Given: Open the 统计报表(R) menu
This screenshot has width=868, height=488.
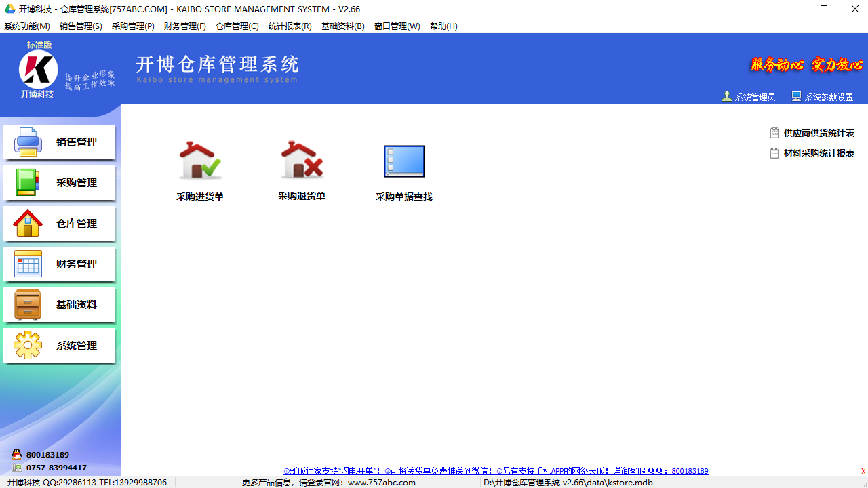Looking at the screenshot, I should coord(290,26).
